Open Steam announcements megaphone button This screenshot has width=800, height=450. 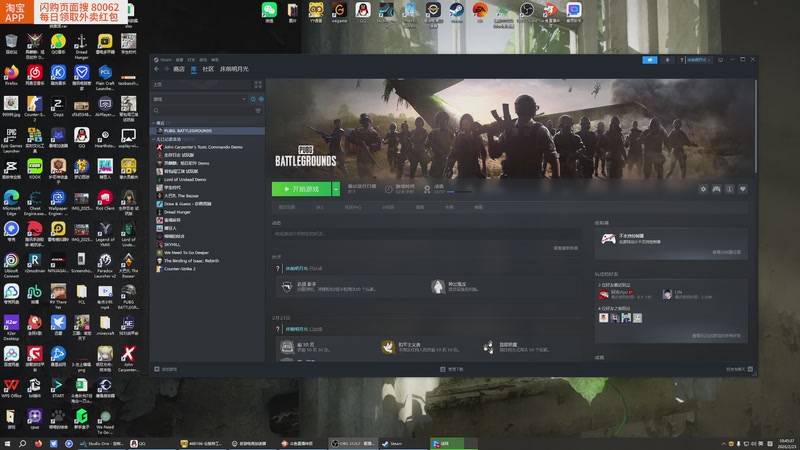(x=649, y=60)
